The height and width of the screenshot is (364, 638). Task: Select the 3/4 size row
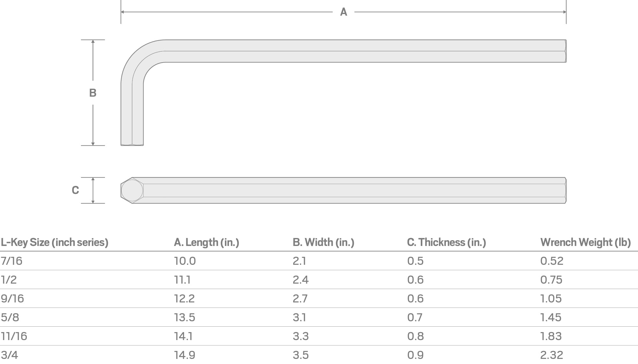click(319, 355)
